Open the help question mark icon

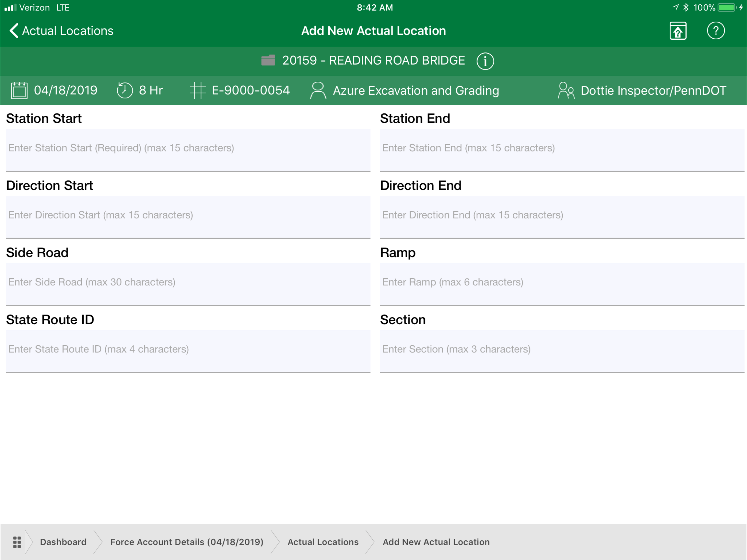716,31
